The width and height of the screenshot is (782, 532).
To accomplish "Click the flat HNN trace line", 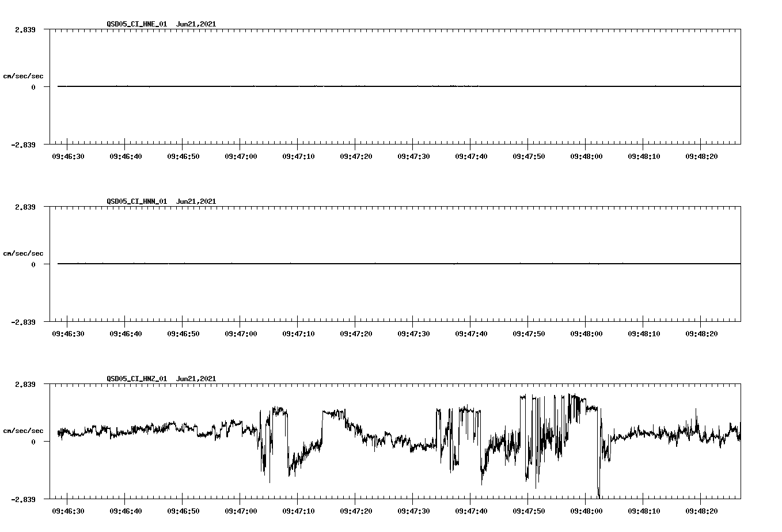I will pos(399,264).
